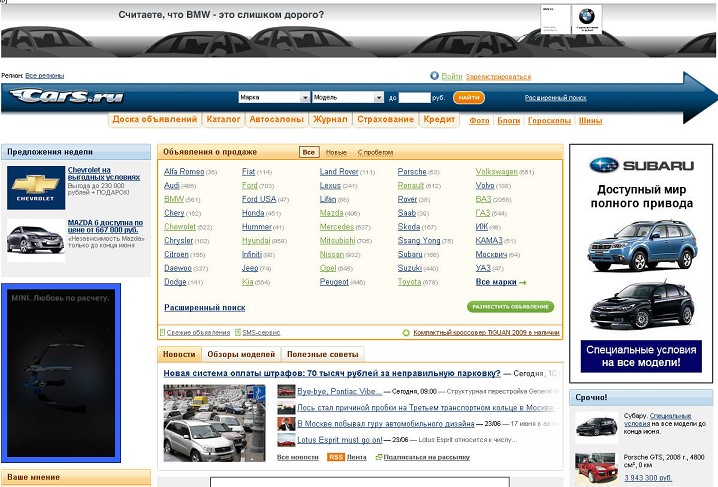This screenshot has width=718, height=487.
Task: Open Porsche listings
Action: (x=412, y=172)
